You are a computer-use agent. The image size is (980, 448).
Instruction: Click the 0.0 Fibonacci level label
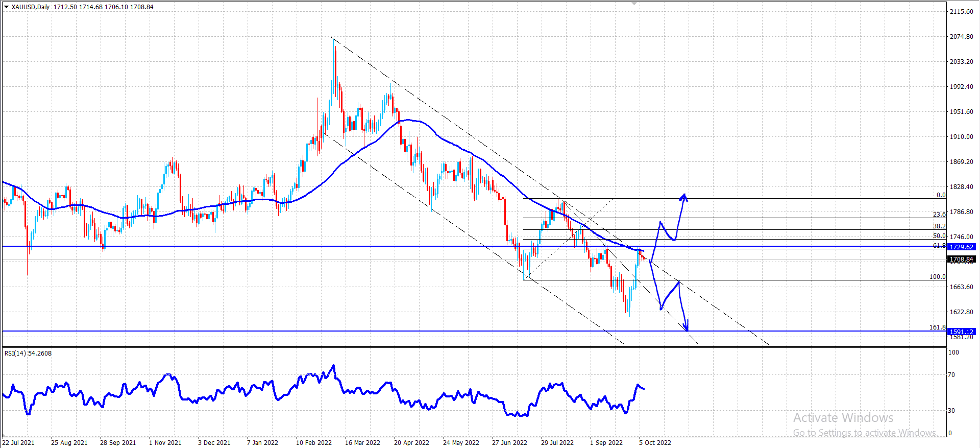(941, 195)
